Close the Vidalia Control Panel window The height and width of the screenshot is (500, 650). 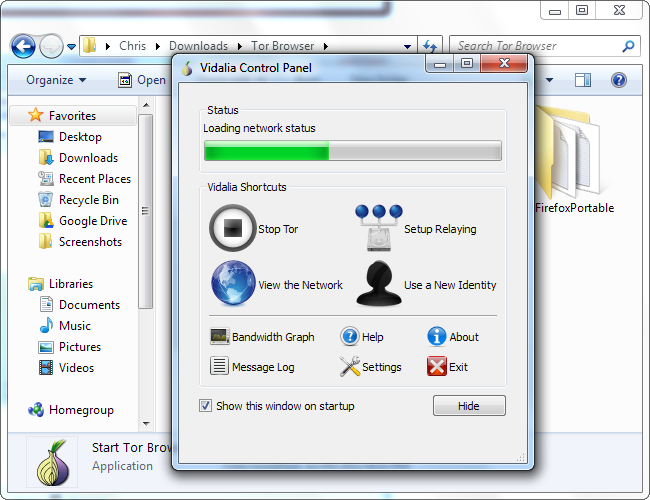[504, 64]
